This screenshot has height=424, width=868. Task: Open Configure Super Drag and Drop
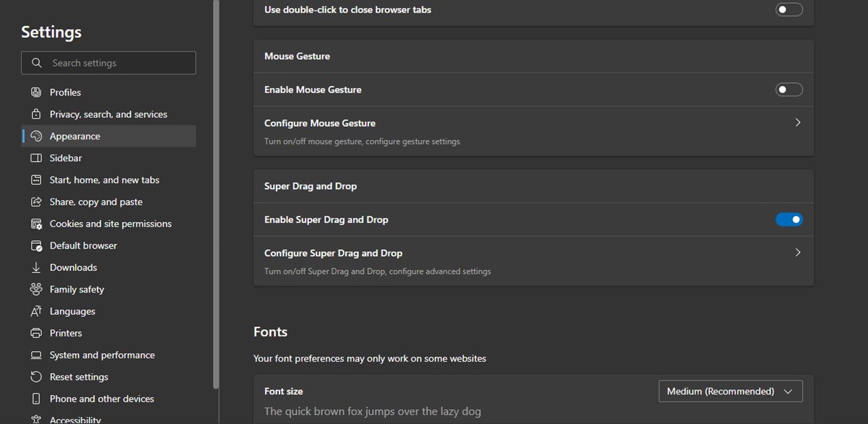[797, 252]
